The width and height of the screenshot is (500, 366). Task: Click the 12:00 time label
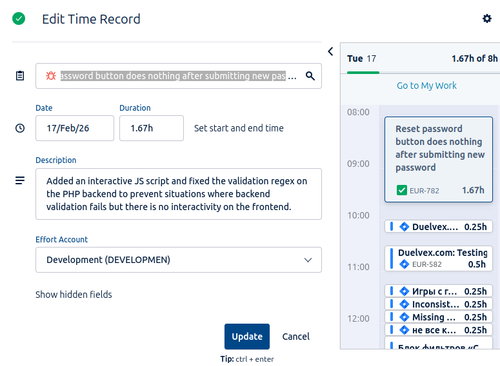(358, 319)
